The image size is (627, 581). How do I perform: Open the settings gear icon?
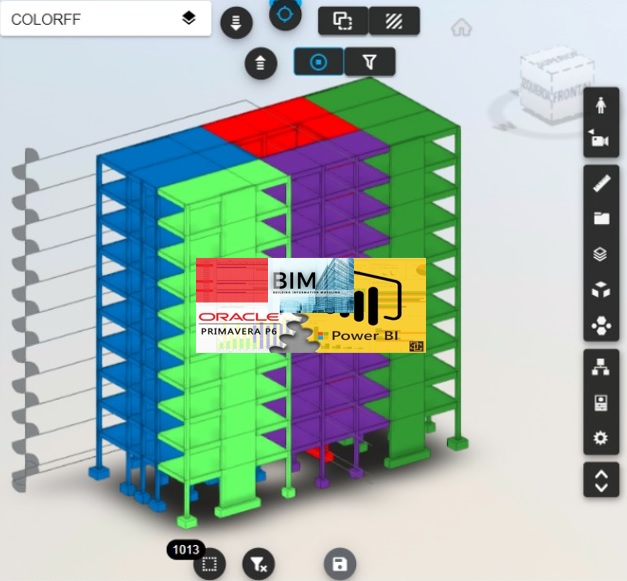pos(601,438)
